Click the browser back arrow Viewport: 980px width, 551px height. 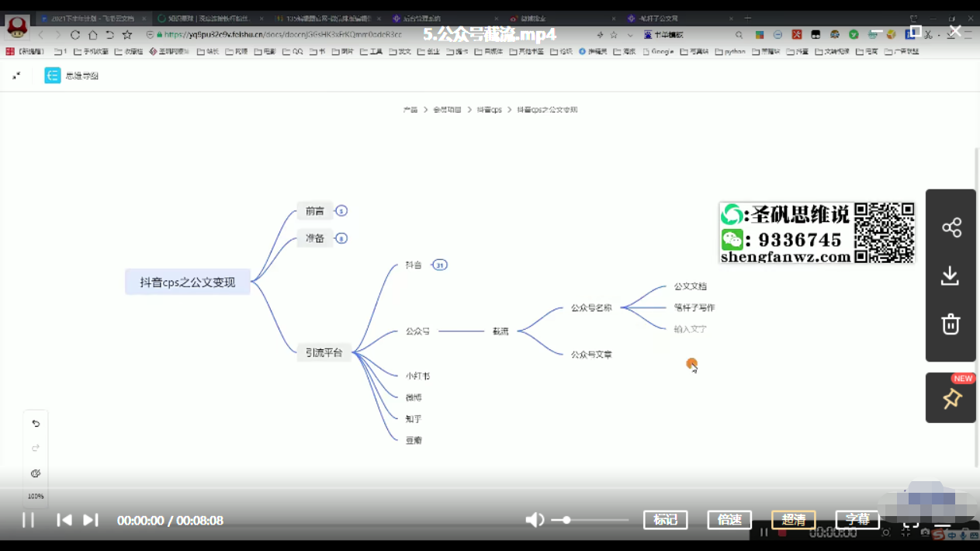pos(41,35)
